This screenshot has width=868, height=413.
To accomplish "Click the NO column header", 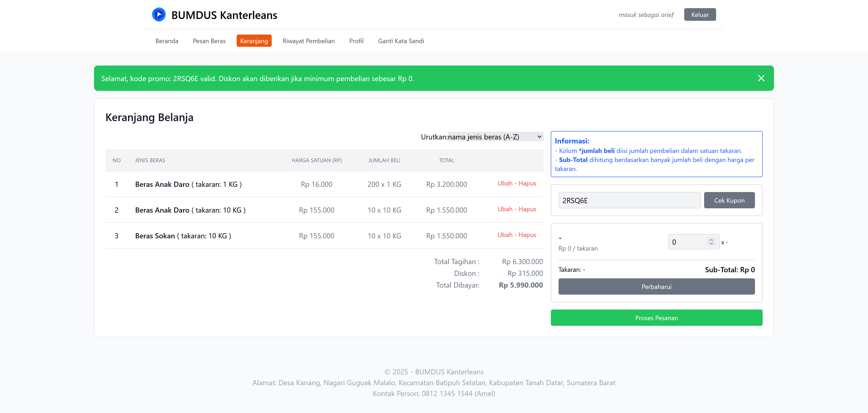I will [x=117, y=160].
